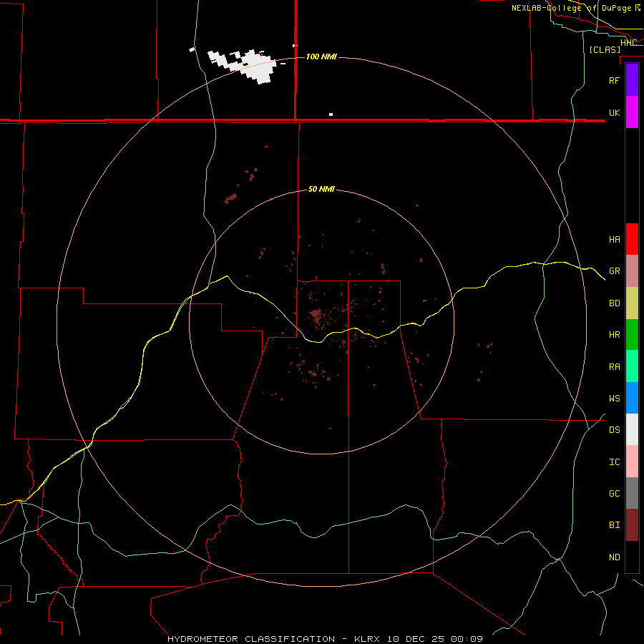Click the DS legend label

point(614,429)
